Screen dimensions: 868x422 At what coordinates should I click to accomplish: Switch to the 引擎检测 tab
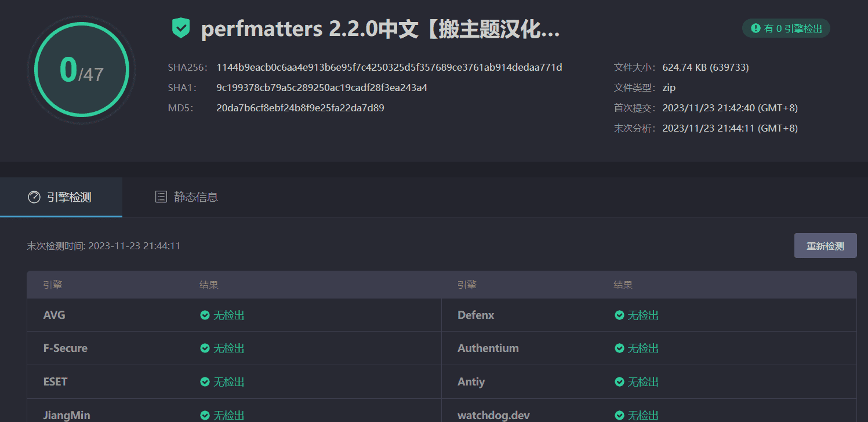[x=61, y=197]
